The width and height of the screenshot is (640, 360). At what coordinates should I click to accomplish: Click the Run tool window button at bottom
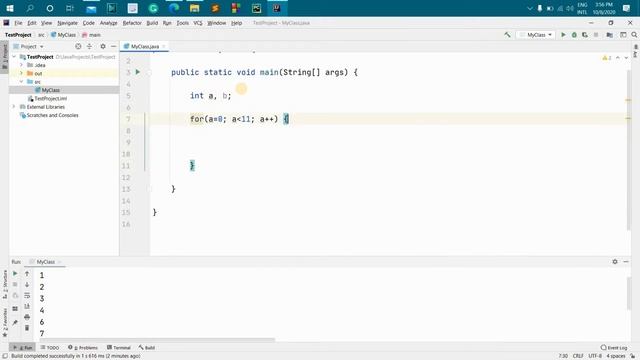coord(22,348)
